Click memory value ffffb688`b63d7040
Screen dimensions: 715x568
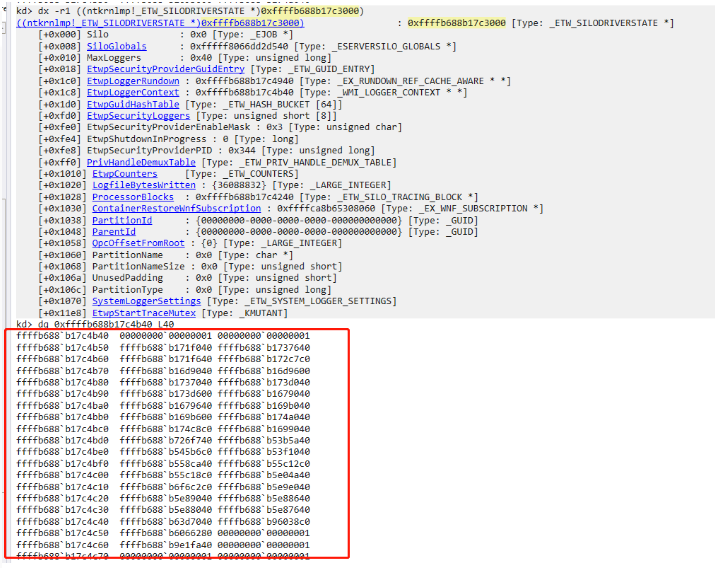tap(166, 522)
